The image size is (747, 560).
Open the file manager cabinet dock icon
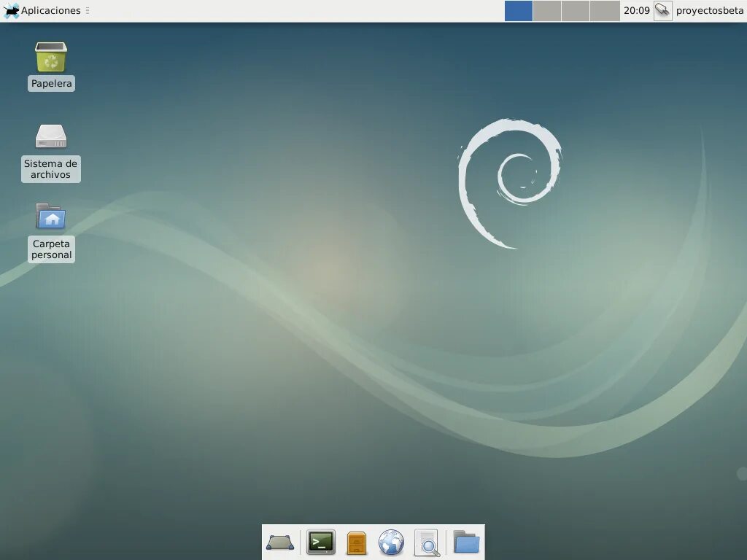356,542
